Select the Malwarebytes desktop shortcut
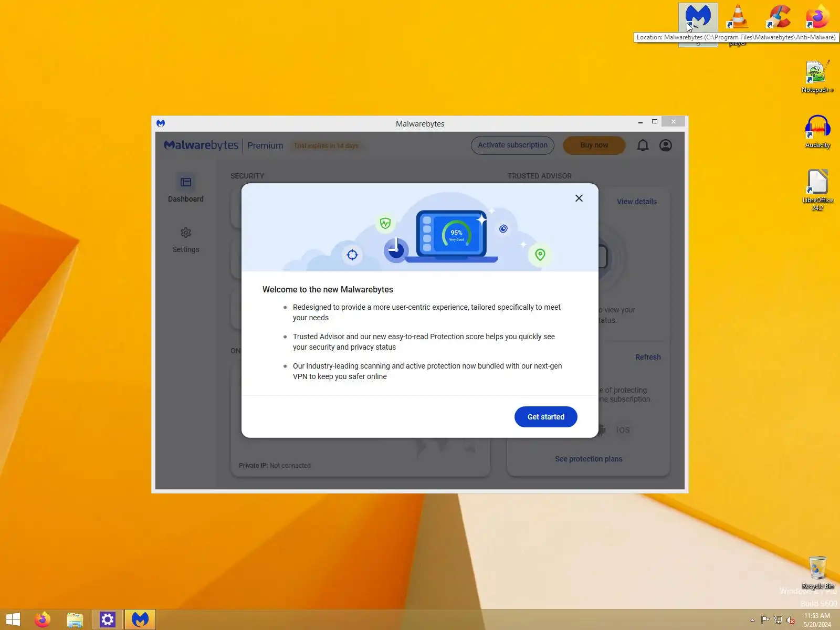This screenshot has height=630, width=840. (x=698, y=24)
